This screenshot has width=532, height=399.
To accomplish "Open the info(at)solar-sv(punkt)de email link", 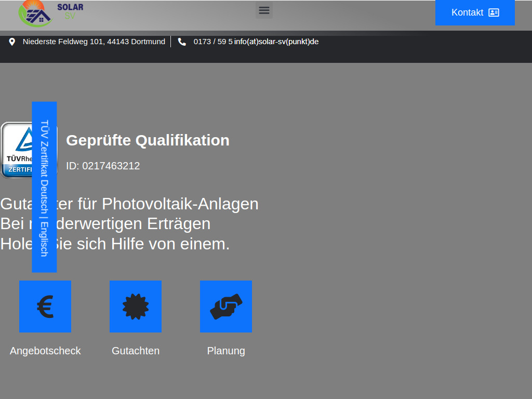I will (276, 42).
